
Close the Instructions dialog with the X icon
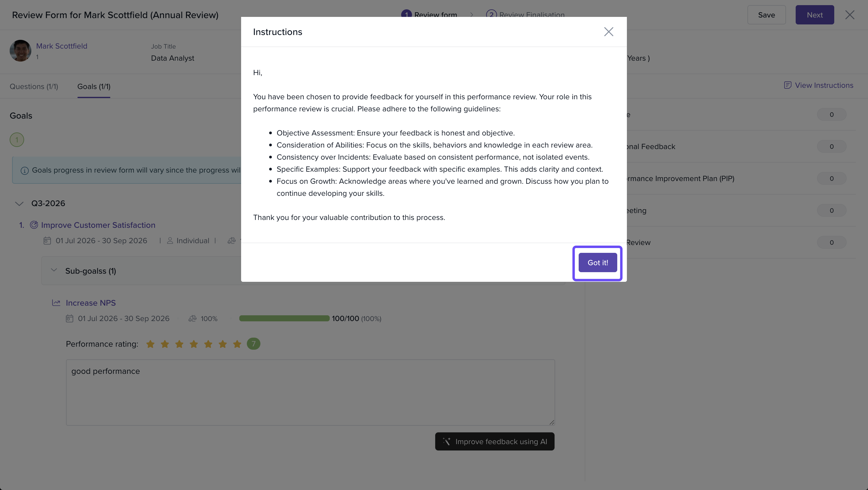click(609, 32)
